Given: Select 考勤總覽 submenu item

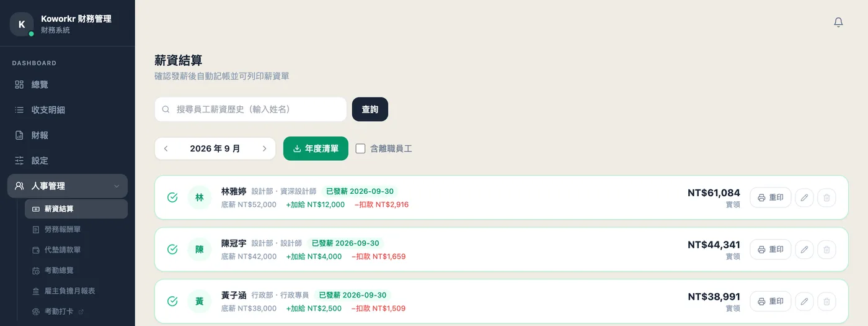Looking at the screenshot, I should 76,271.
